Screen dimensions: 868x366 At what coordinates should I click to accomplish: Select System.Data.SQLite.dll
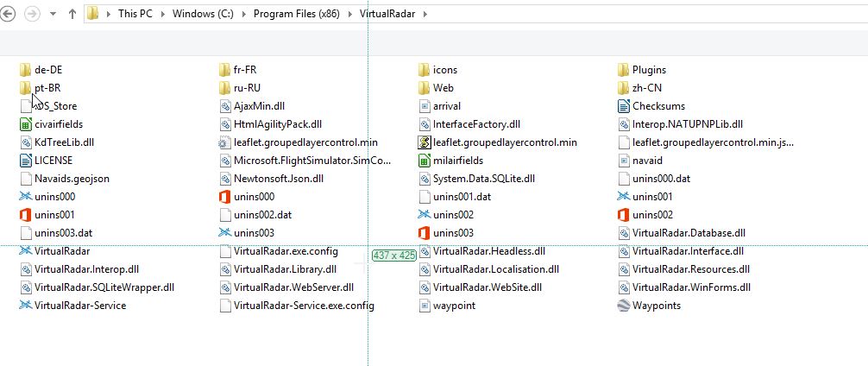pos(476,179)
